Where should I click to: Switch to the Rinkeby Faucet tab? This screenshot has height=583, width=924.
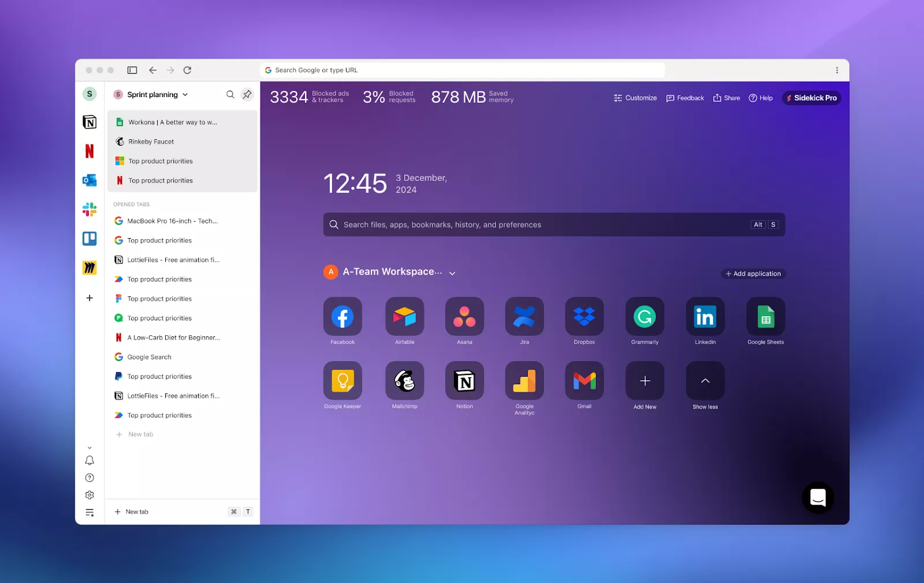coord(151,142)
